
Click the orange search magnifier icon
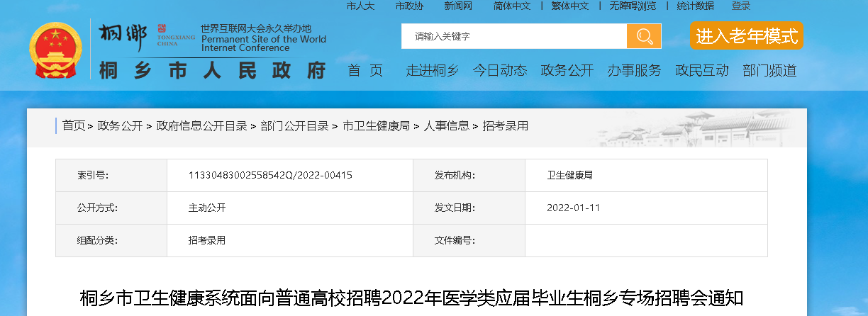point(644,36)
